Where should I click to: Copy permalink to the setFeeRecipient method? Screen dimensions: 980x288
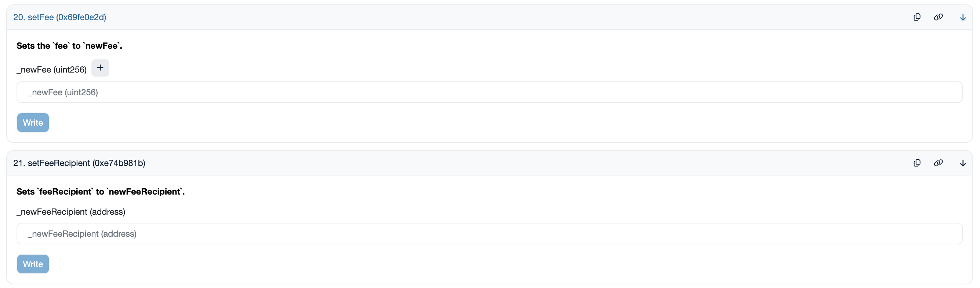tap(938, 163)
